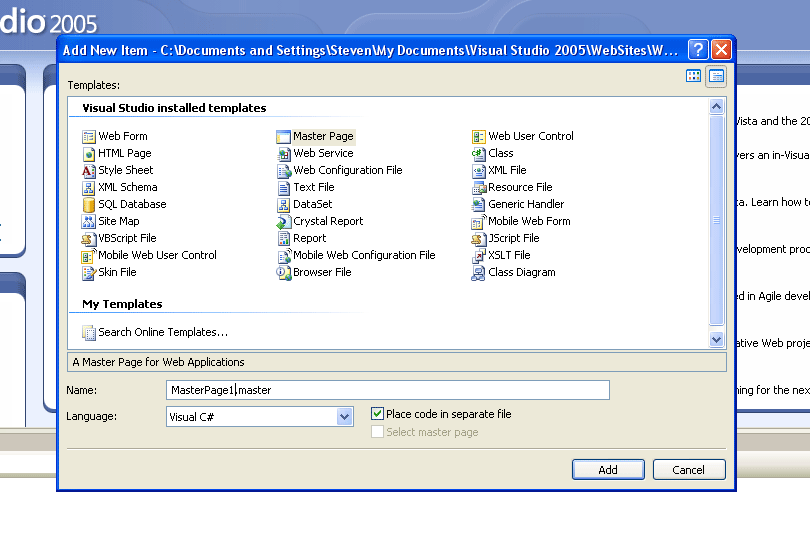810x553 pixels.
Task: Pick the Report template icon
Action: [284, 239]
